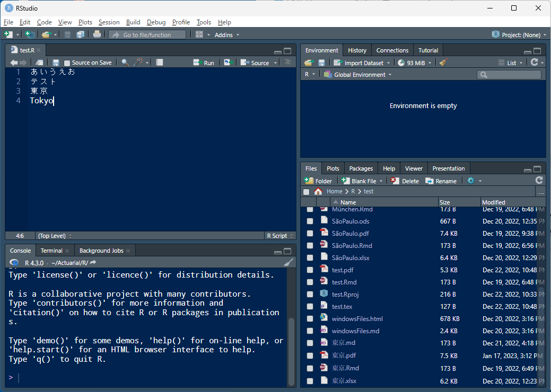Refresh the Files pane with refresh icon

point(539,180)
